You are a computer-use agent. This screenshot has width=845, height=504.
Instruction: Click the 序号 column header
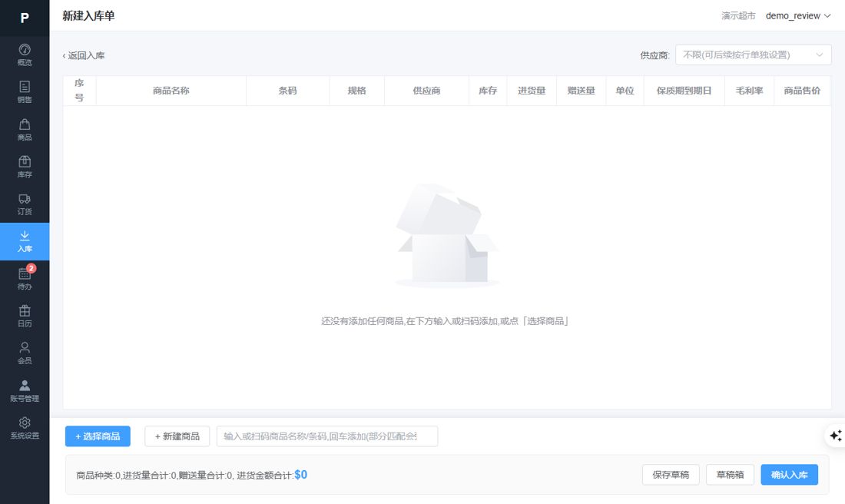click(79, 91)
